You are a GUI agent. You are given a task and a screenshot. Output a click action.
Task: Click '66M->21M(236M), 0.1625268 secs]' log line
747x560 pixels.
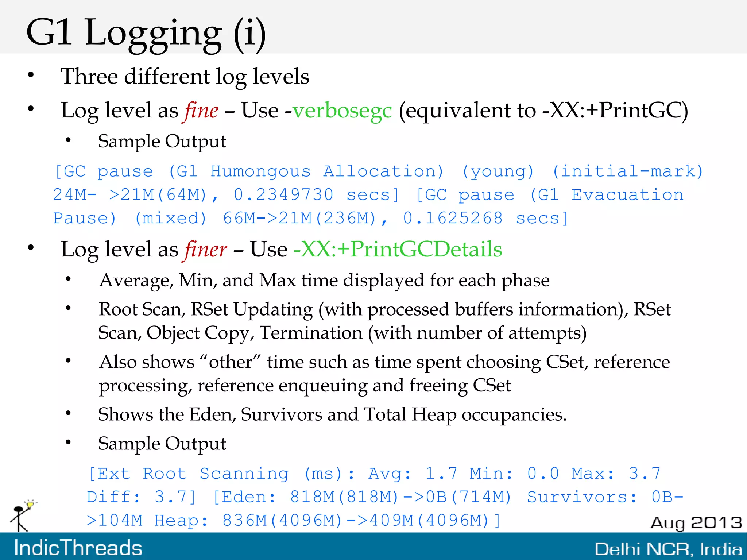point(395,218)
